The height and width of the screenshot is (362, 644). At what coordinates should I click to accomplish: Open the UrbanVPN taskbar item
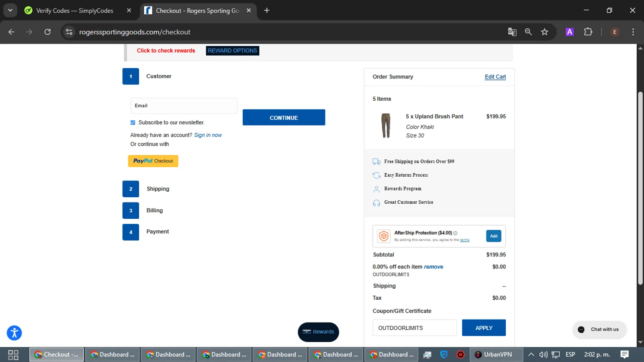pyautogui.click(x=496, y=354)
